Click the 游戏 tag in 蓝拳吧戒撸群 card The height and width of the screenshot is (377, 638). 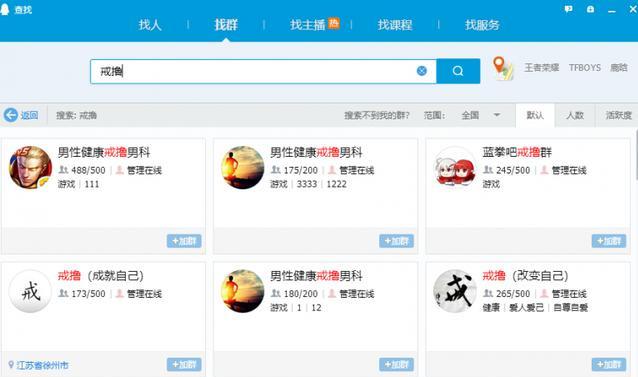click(x=491, y=184)
